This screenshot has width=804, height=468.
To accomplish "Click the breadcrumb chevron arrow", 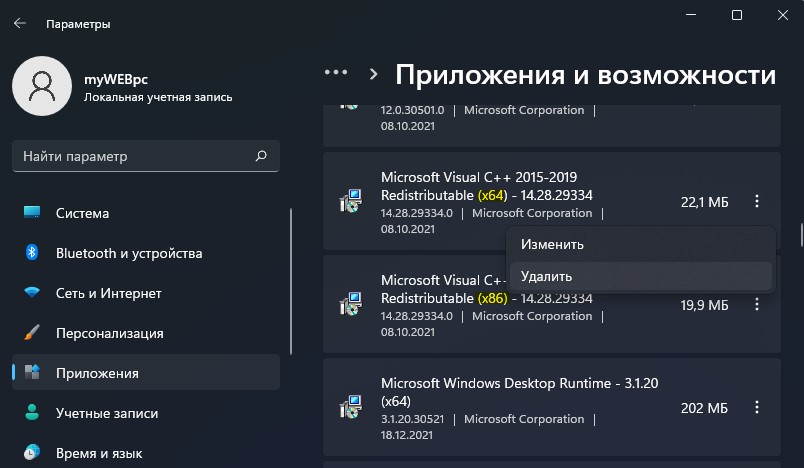I will (374, 74).
